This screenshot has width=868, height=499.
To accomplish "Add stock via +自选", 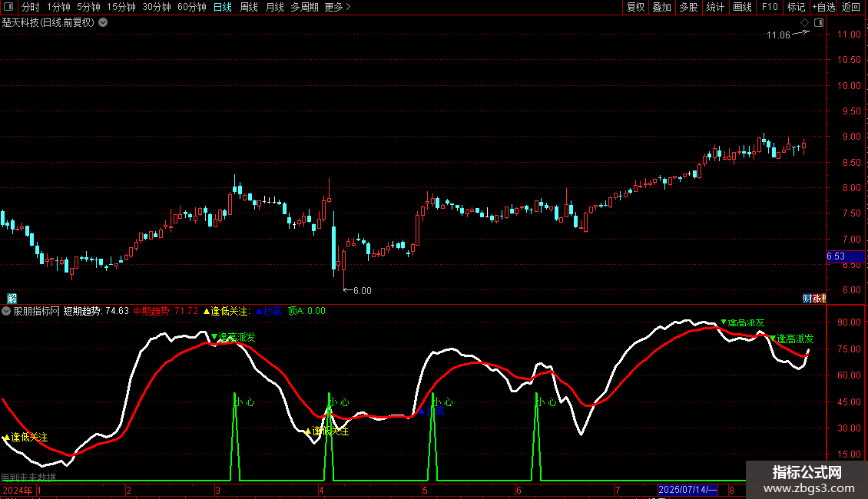I will [x=823, y=7].
